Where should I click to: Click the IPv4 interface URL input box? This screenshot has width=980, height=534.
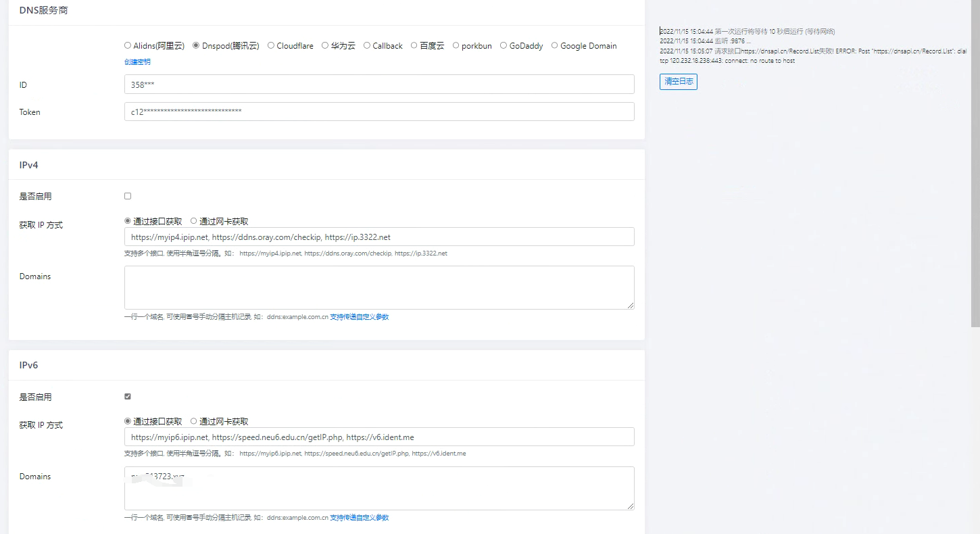pyautogui.click(x=378, y=237)
